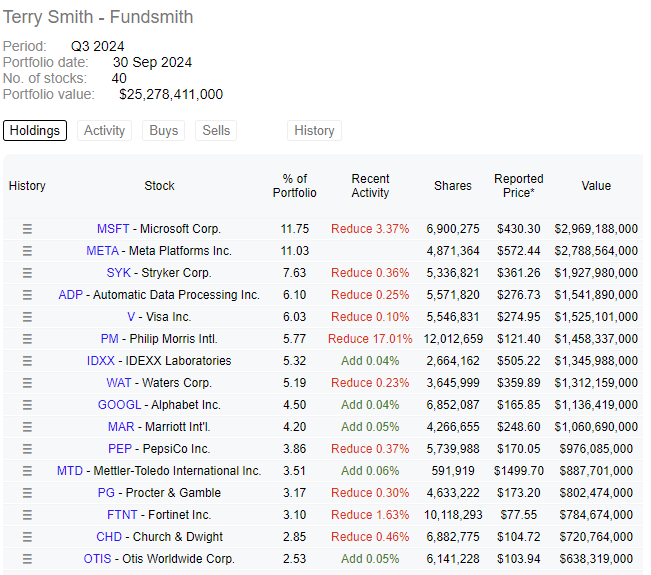The width and height of the screenshot is (651, 575).
Task: Open the MTD ticker link
Action: click(70, 471)
